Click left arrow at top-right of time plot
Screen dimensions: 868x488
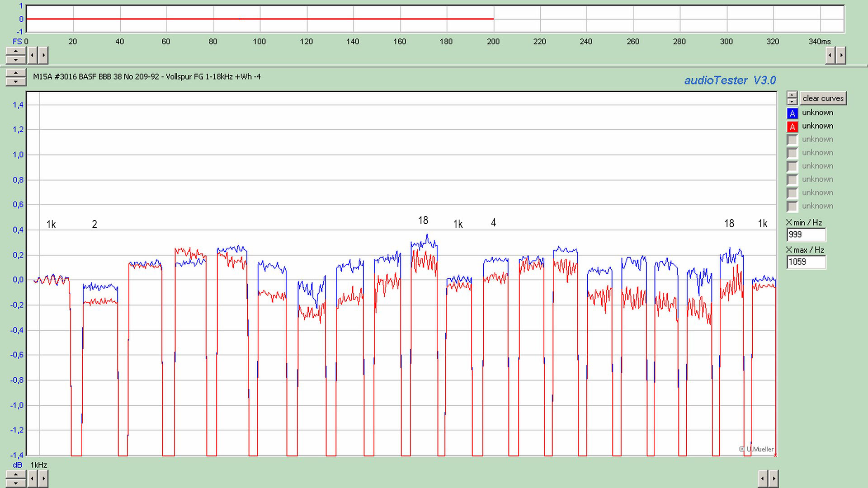point(830,56)
